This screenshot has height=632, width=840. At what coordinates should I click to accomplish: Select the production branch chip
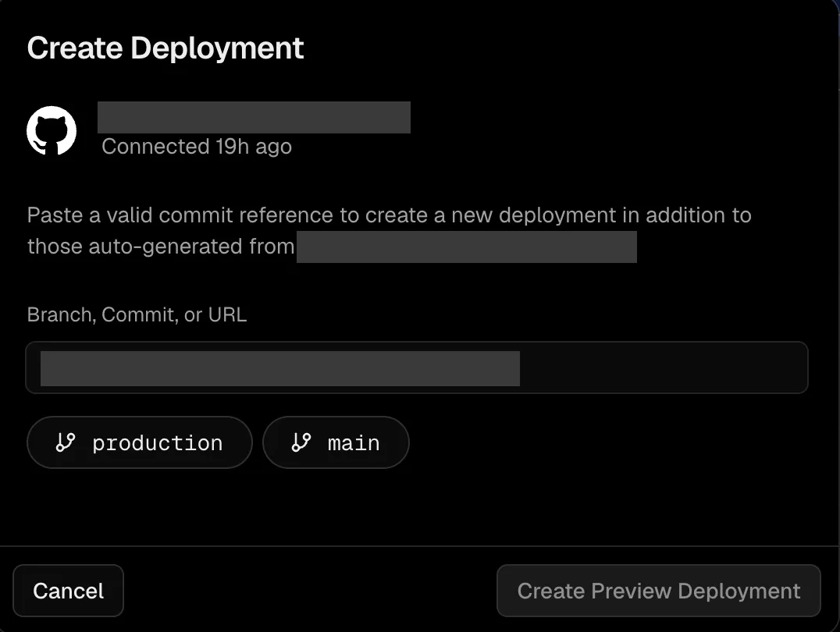tap(139, 442)
